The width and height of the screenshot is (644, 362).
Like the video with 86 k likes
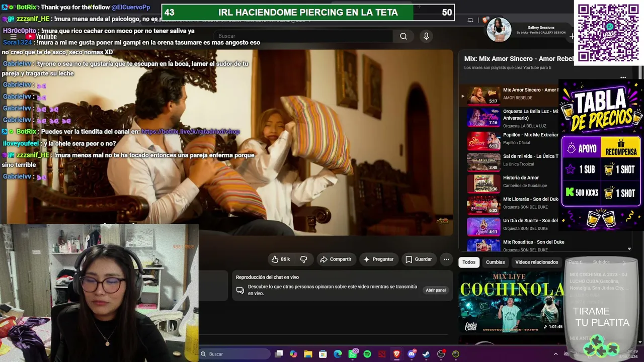280,259
